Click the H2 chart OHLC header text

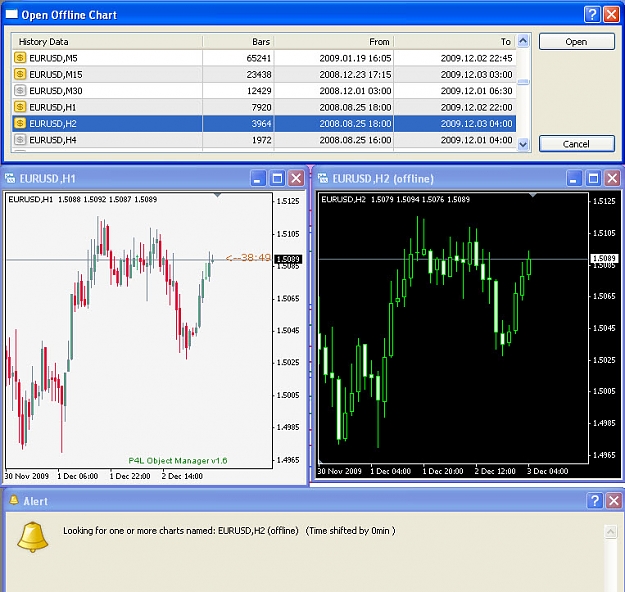pyautogui.click(x=395, y=199)
